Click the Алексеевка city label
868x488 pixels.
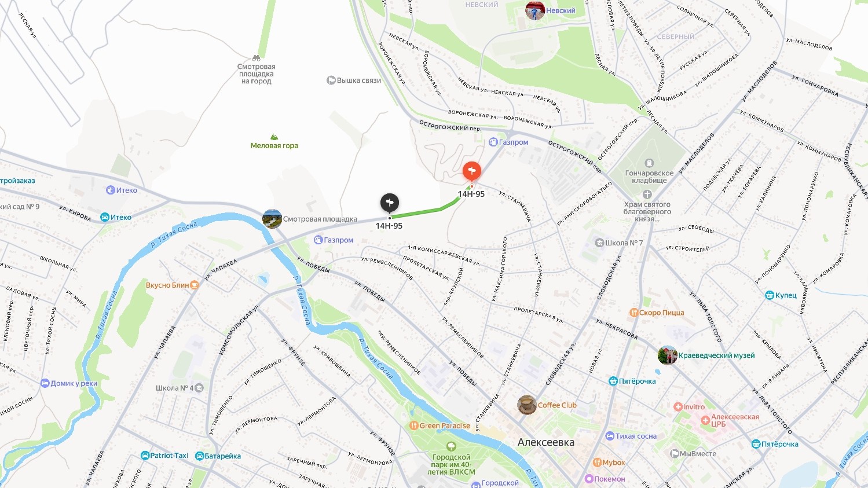546,442
